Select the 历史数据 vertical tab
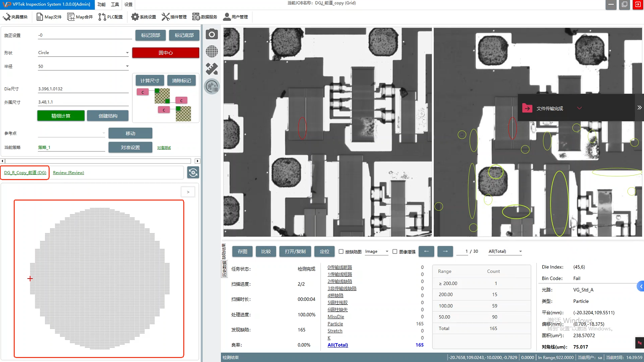The image size is (644, 362). [224, 269]
